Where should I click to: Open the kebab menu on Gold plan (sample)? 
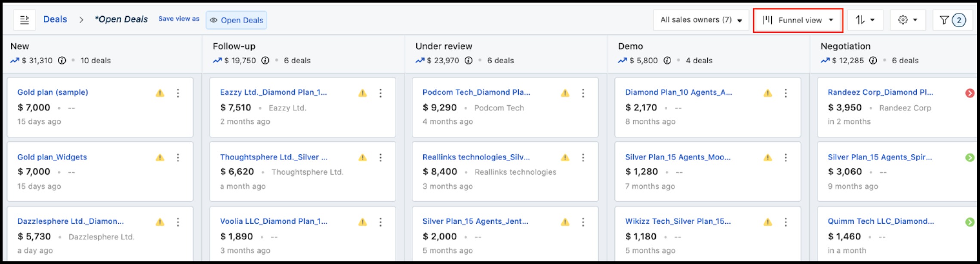coord(178,93)
